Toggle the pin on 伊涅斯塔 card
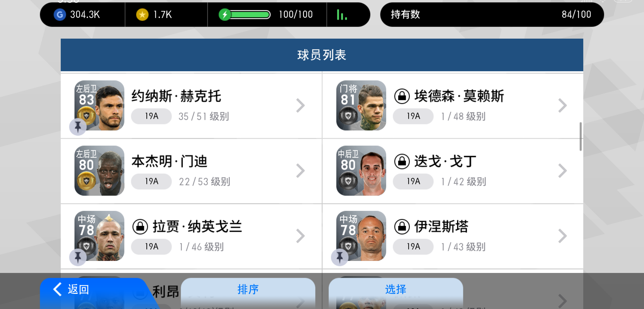This screenshot has width=644, height=309. (340, 257)
